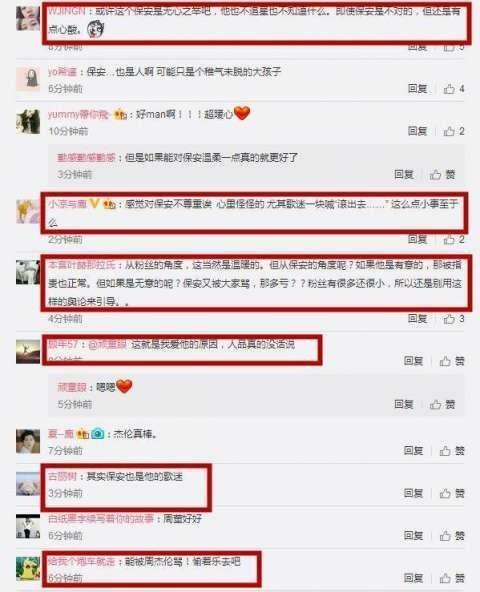Click the @ mention in 人品真的没话说 comment
This screenshot has height=592, width=480.
pyautogui.click(x=107, y=344)
